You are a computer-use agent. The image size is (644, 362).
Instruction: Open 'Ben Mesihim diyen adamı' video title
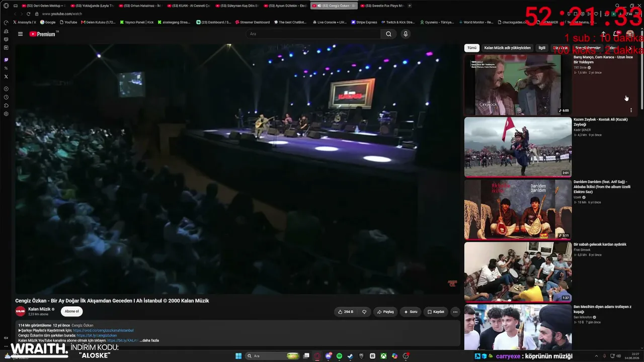602,309
